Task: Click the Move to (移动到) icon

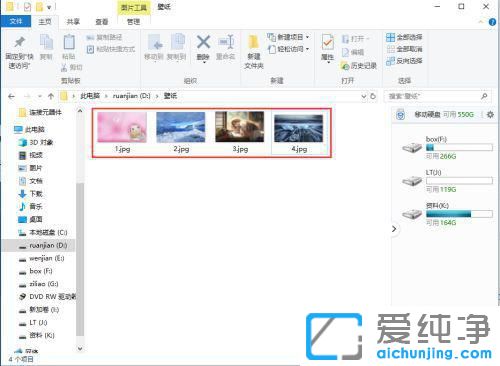Action: coord(154,47)
